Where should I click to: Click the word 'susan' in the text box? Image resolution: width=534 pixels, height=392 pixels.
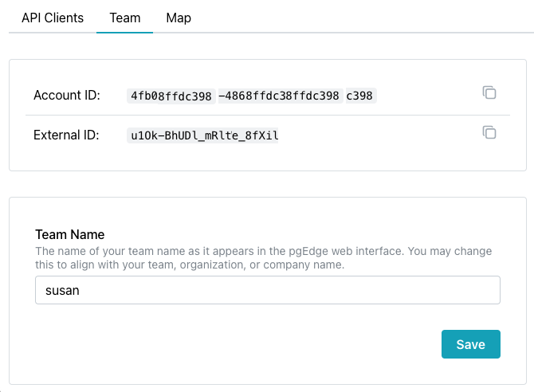(x=62, y=291)
